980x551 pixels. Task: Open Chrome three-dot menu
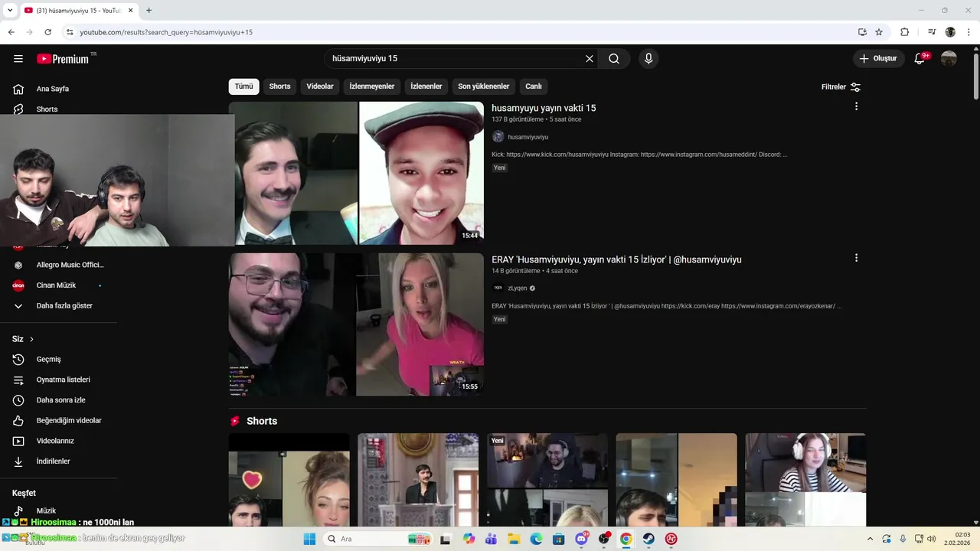pyautogui.click(x=969, y=32)
